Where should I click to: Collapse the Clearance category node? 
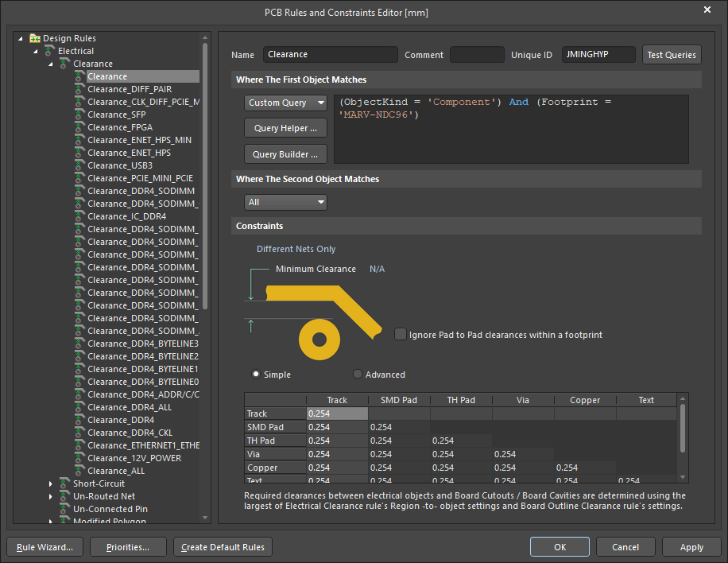tap(51, 64)
